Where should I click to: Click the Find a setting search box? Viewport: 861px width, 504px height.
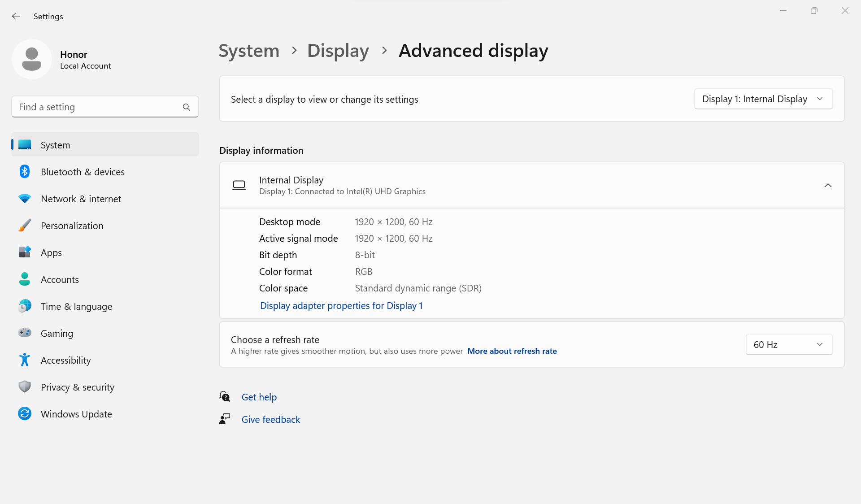105,107
